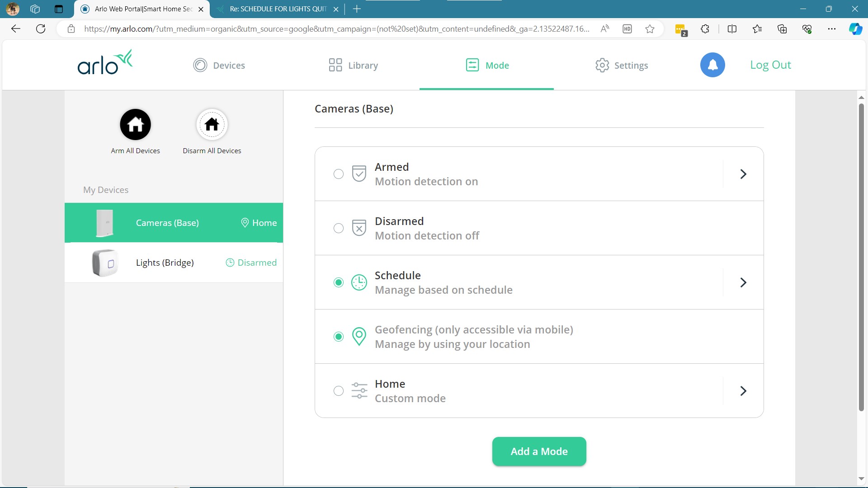Expand the Armed mode chevron

tap(743, 174)
